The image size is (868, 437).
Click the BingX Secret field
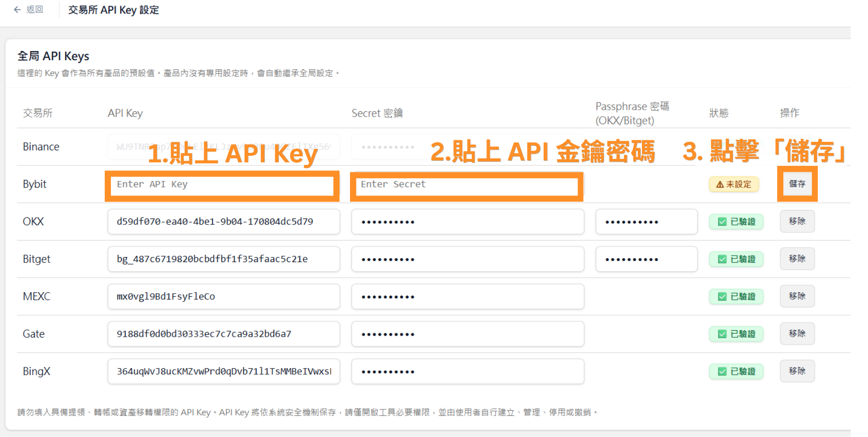point(468,371)
